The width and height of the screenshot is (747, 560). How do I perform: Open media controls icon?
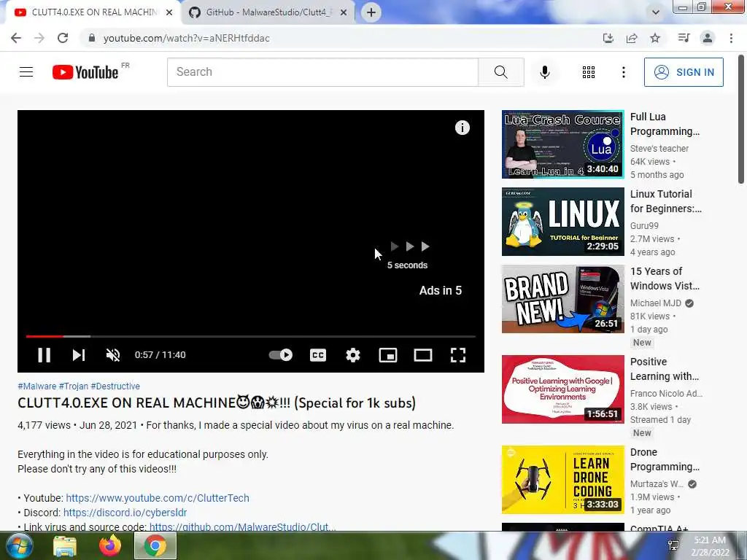(x=684, y=38)
